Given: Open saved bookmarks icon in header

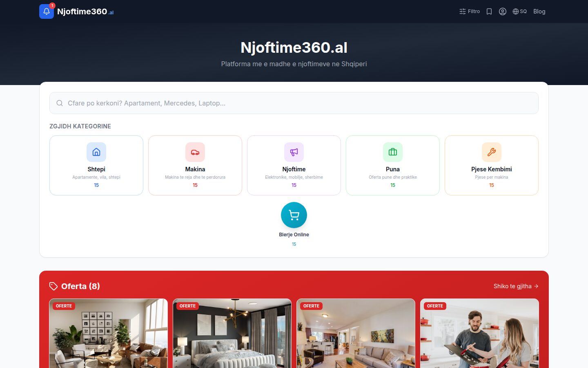Looking at the screenshot, I should (x=489, y=11).
